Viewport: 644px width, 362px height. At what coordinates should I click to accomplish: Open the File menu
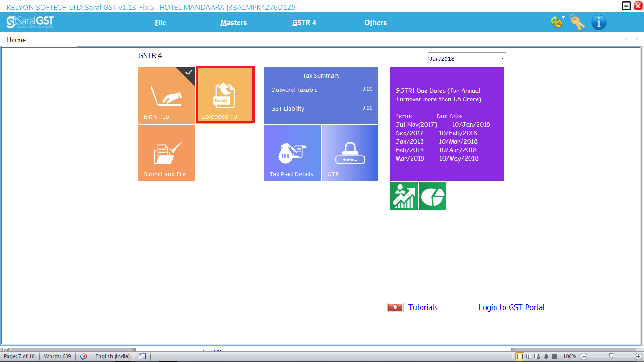pos(160,23)
